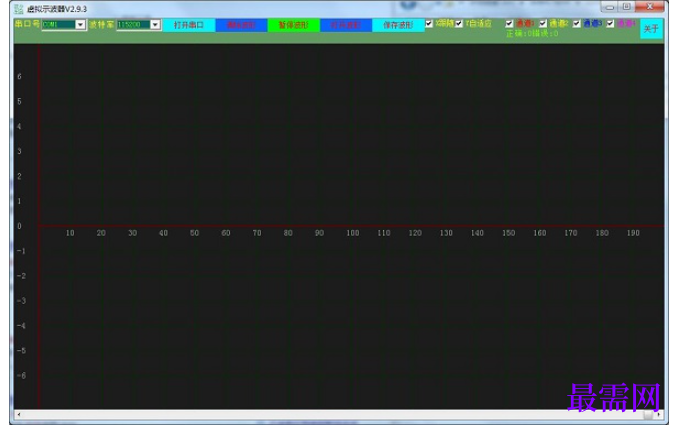Minimize the 虚拟示波器 window
Screen dimensions: 679x429
point(610,7)
